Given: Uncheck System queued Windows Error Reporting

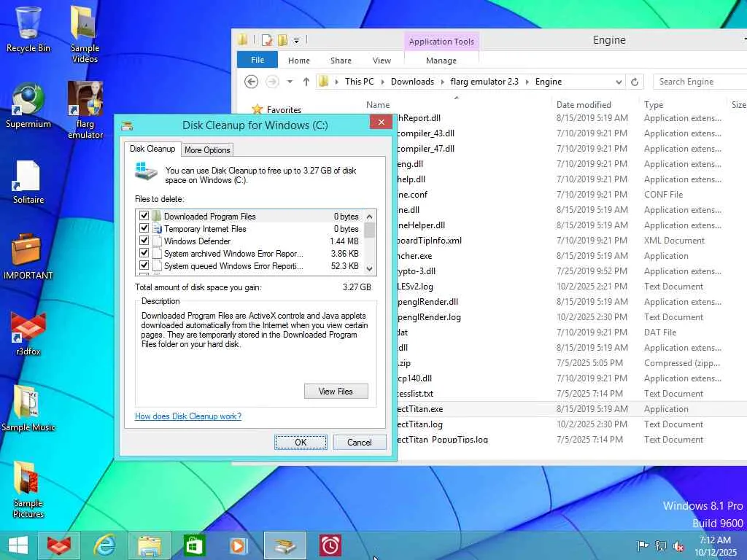Looking at the screenshot, I should click(x=144, y=265).
